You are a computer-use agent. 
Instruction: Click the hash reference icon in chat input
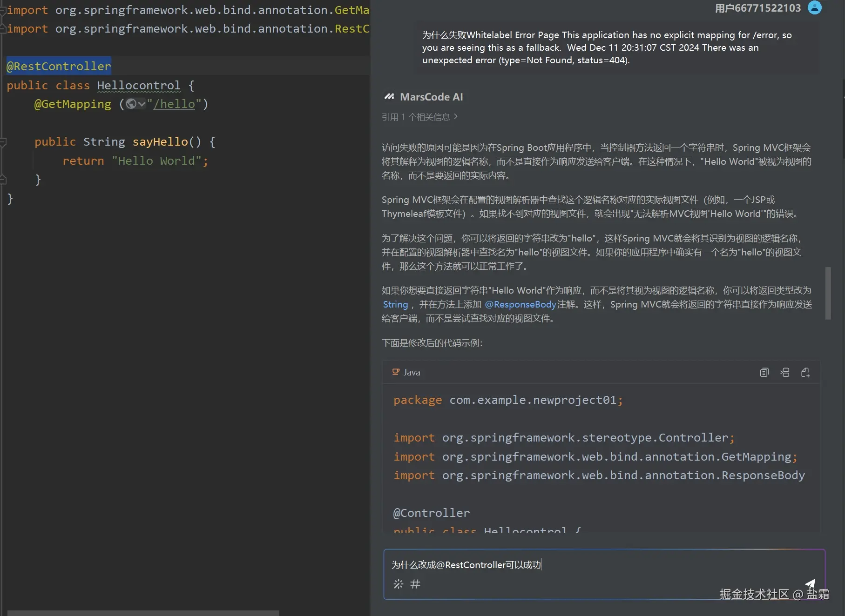415,584
